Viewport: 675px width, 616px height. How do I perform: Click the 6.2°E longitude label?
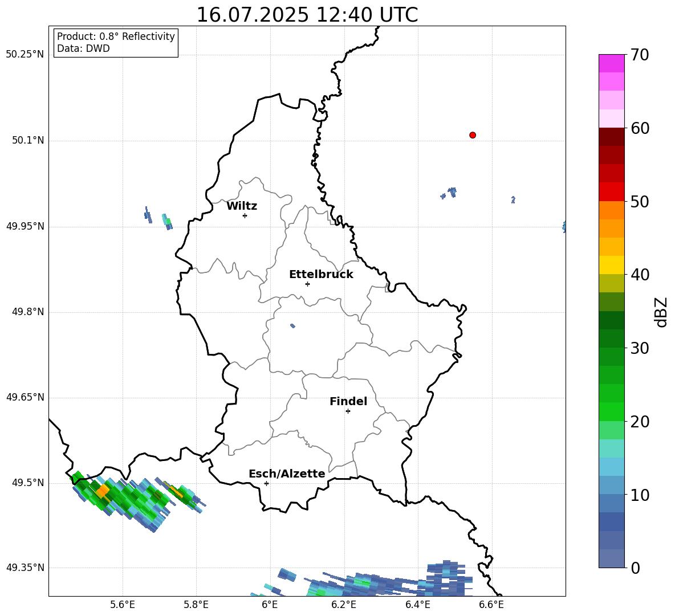pyautogui.click(x=344, y=605)
